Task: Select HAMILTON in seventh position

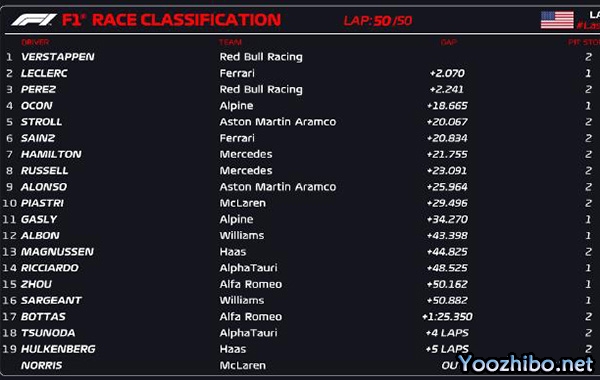Action: [x=51, y=154]
